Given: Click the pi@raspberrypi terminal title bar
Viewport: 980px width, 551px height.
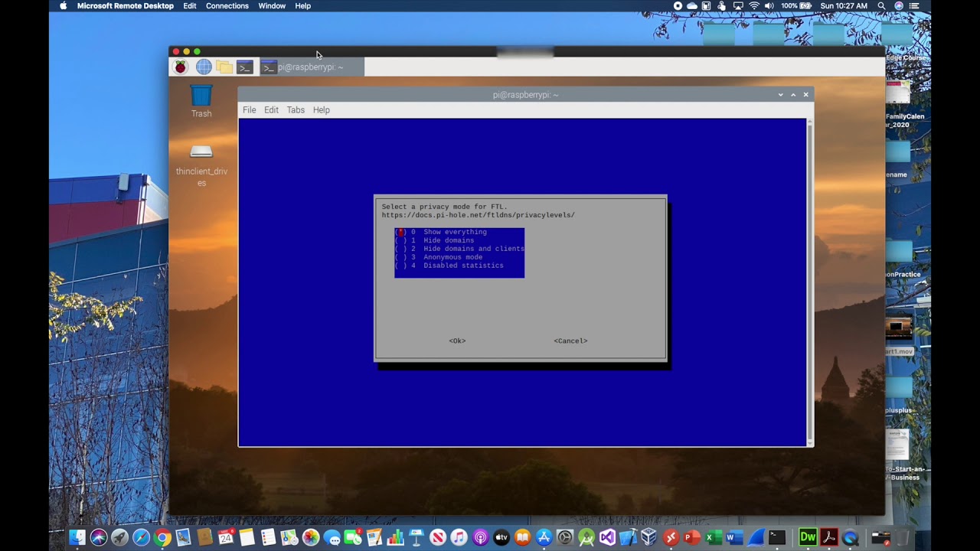Looking at the screenshot, I should point(525,95).
